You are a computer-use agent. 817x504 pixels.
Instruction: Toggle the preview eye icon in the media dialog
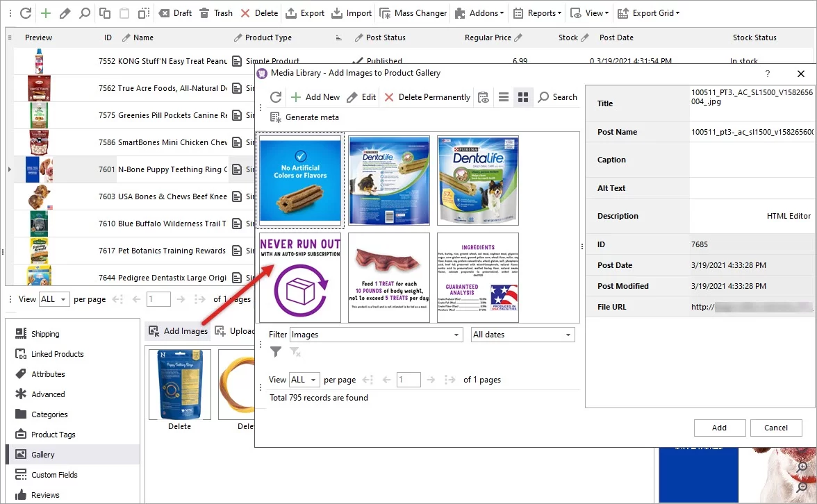point(483,97)
